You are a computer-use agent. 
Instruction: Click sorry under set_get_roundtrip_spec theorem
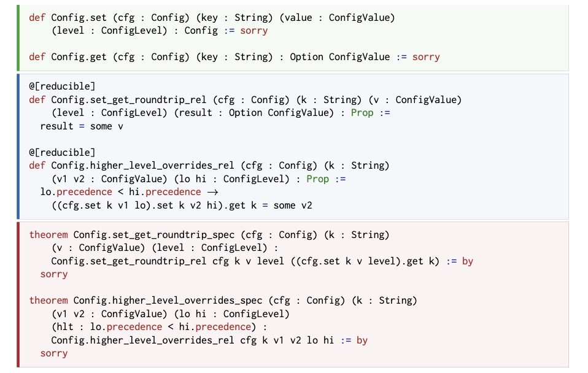pos(54,274)
